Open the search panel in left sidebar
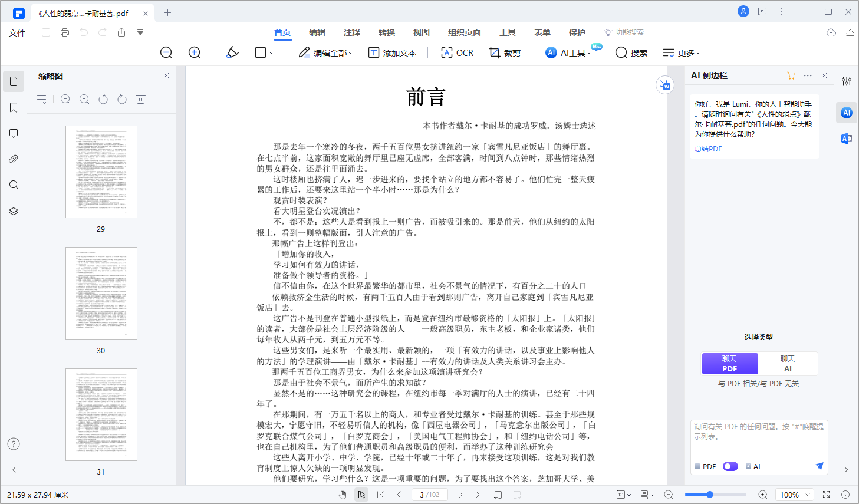The width and height of the screenshot is (859, 504). click(x=14, y=185)
